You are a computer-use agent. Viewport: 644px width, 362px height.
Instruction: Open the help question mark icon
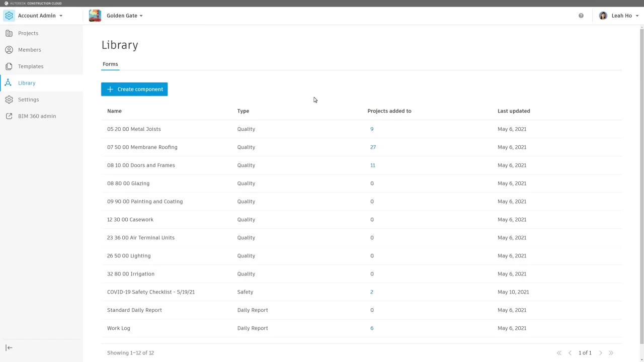tap(581, 16)
